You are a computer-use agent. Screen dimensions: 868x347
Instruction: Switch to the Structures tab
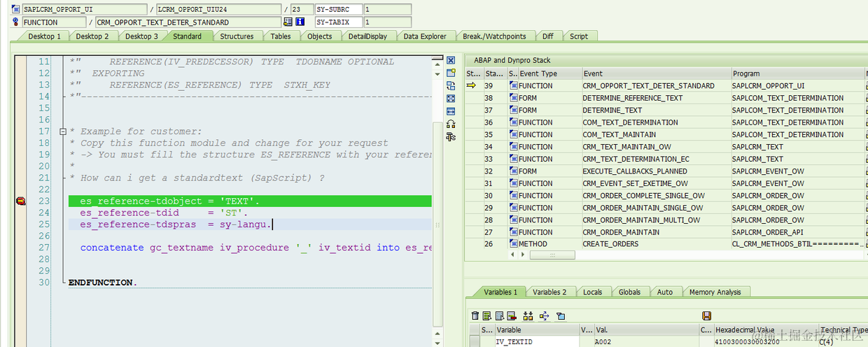coord(237,36)
